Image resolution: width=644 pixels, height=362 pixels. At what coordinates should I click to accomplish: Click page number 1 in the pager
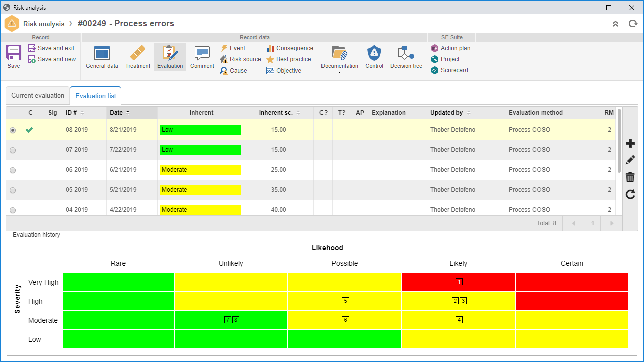pyautogui.click(x=592, y=223)
